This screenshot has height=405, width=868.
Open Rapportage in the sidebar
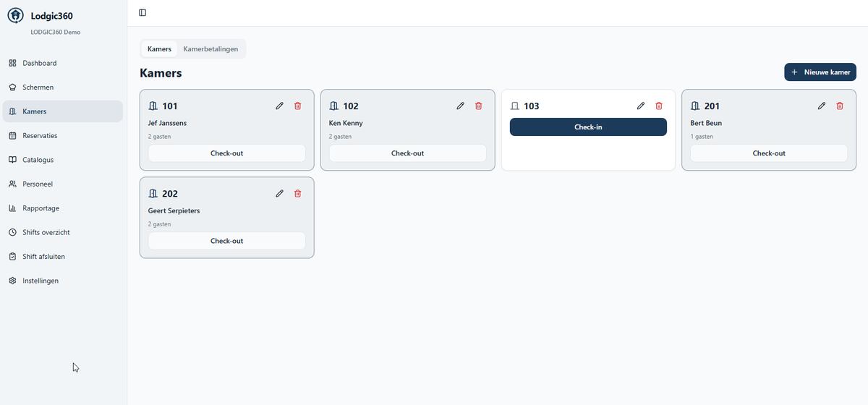(x=63, y=208)
